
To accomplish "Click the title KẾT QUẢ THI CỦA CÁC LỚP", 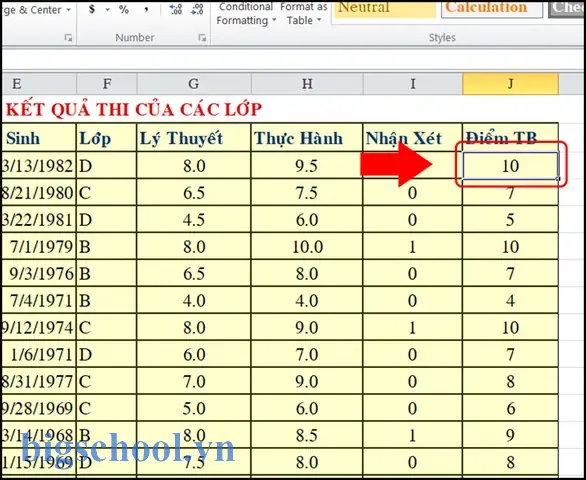I will pos(134,110).
